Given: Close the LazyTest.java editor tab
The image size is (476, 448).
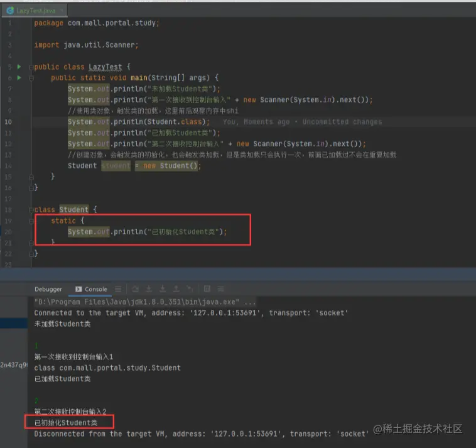Looking at the screenshot, I should click(x=62, y=11).
